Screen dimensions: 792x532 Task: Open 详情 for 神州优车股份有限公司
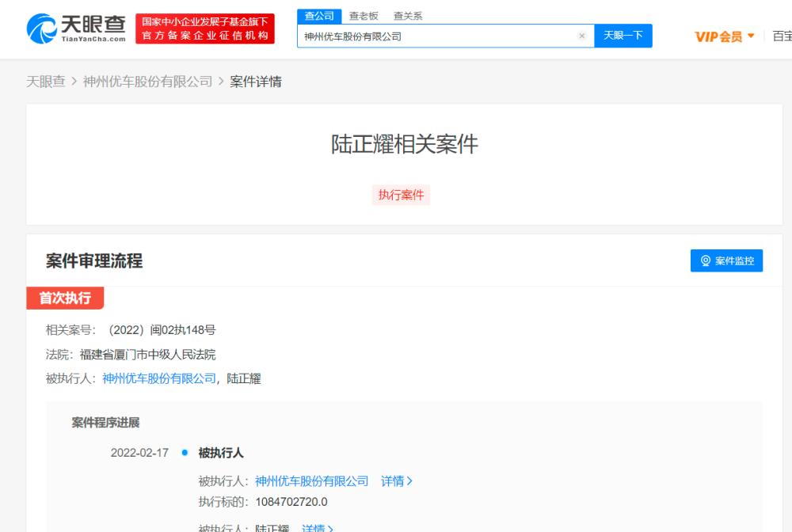tap(397, 481)
